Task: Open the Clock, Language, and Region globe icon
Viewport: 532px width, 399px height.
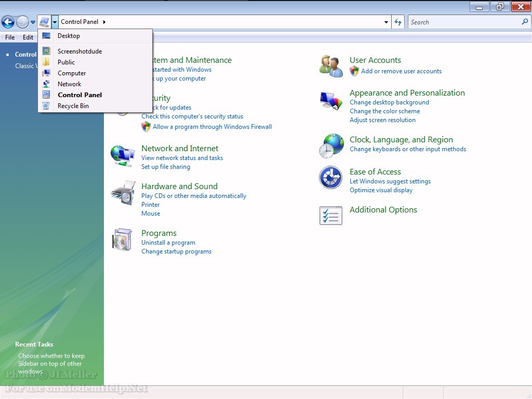Action: [x=331, y=145]
